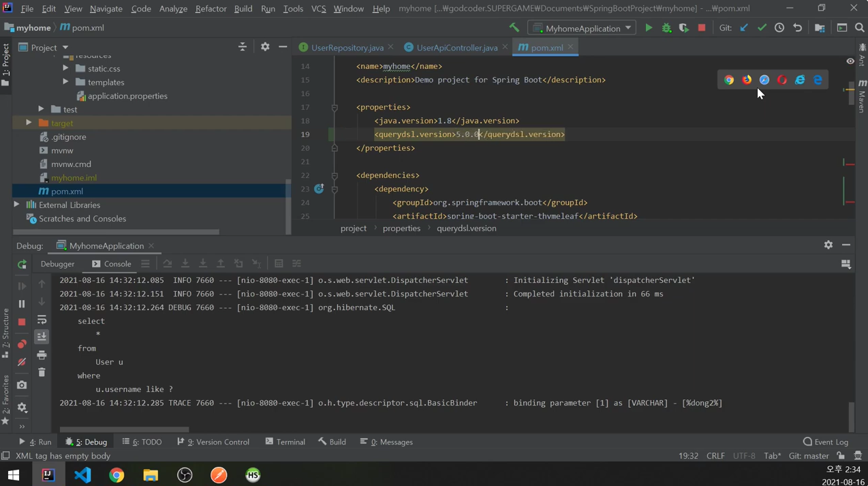Open the Refactor menu
This screenshot has height=486, width=868.
[x=211, y=8]
